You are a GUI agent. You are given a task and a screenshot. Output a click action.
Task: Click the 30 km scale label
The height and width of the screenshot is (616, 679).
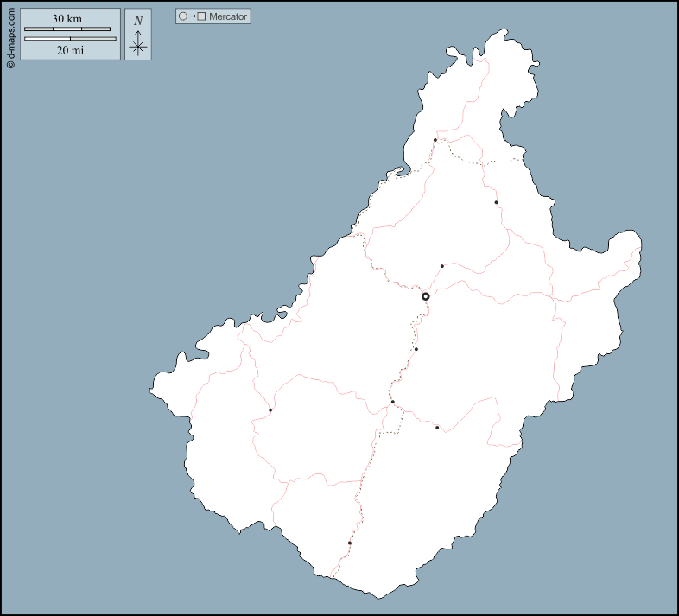[67, 18]
